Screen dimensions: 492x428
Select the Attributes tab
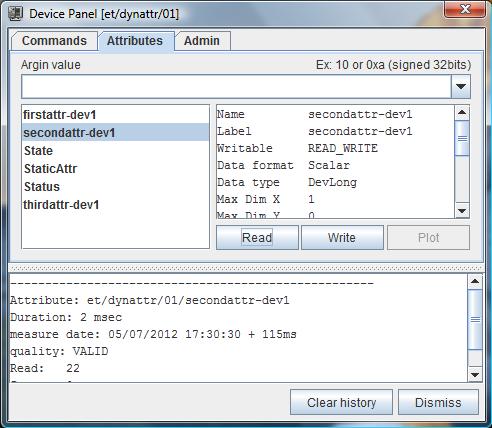(x=135, y=41)
